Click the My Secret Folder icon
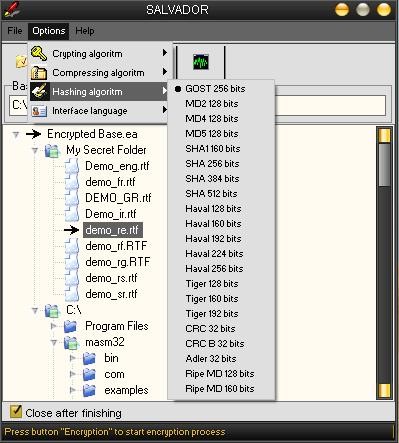 pos(52,150)
